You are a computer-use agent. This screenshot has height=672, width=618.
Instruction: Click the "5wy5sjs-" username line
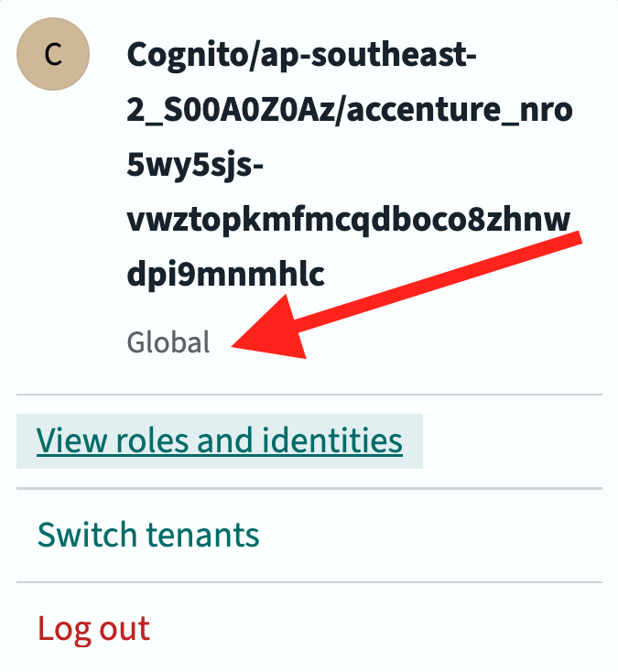tap(195, 165)
